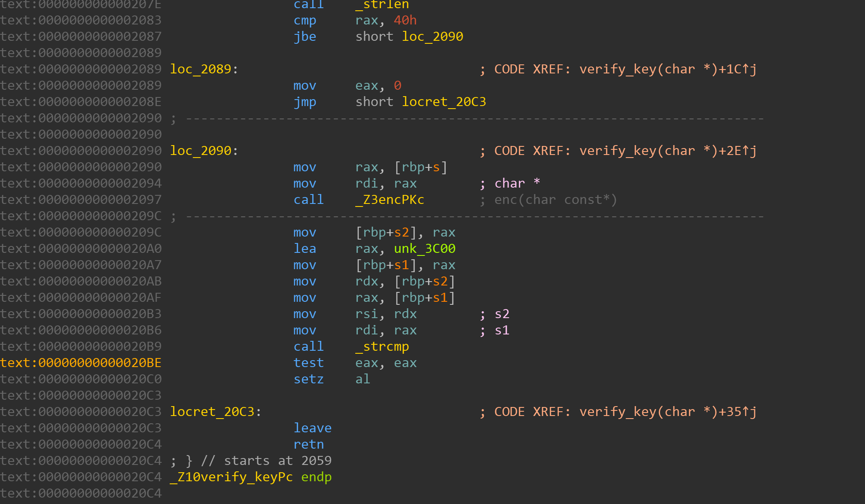Click the _strcmp call target

(x=382, y=347)
